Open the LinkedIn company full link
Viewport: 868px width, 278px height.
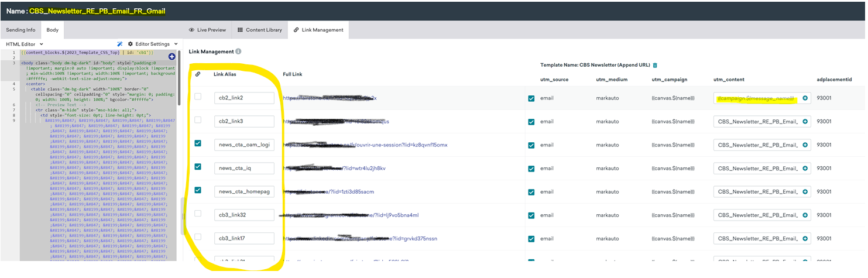click(x=360, y=239)
